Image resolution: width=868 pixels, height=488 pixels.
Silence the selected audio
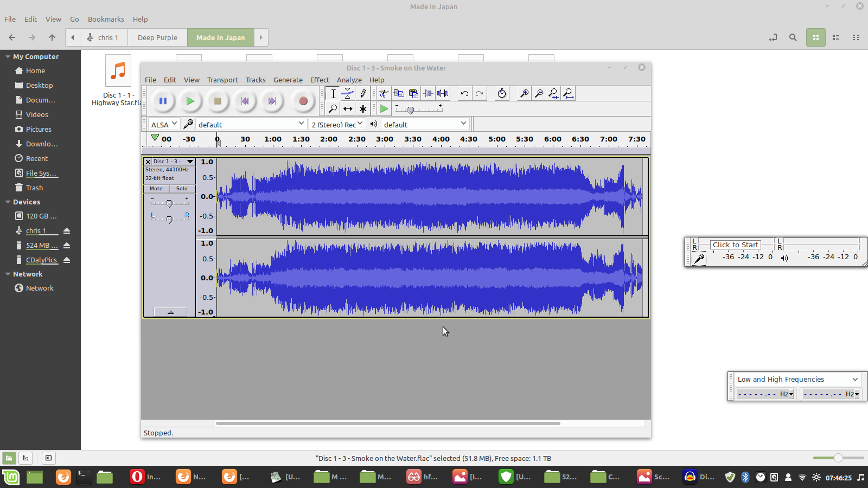(x=443, y=93)
